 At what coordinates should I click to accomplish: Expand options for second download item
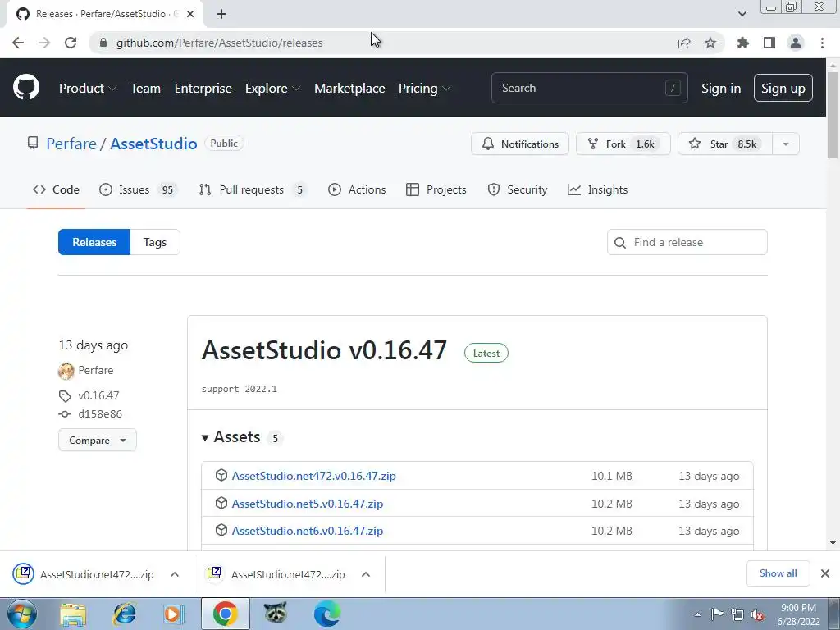point(366,574)
